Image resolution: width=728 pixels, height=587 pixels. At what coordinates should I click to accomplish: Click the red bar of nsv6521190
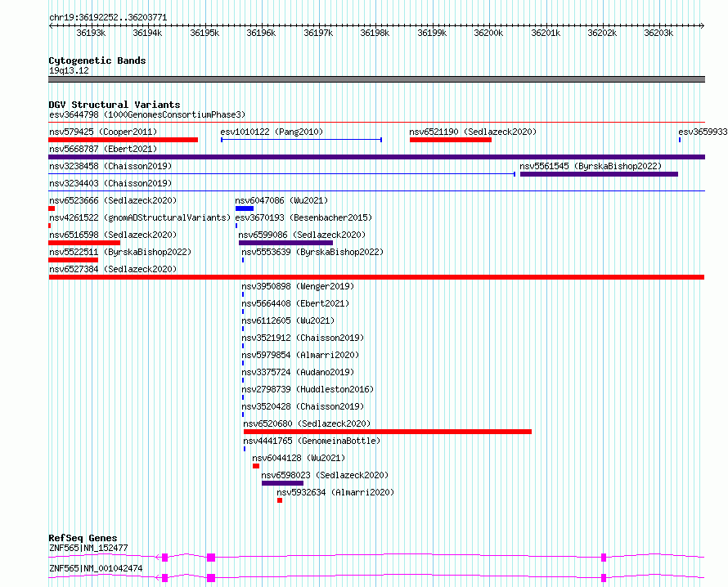(x=451, y=140)
